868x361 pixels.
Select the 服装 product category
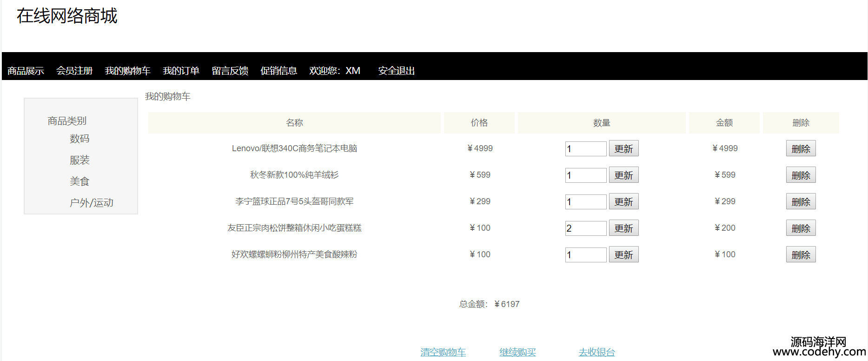80,160
